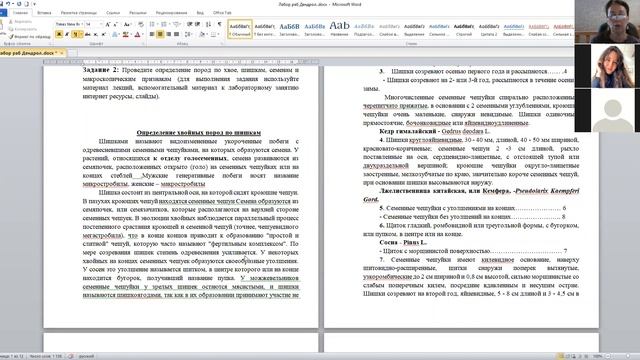The image size is (640, 360).
Task: Redo action in Quick Access toolbar
Action: coord(19,4)
